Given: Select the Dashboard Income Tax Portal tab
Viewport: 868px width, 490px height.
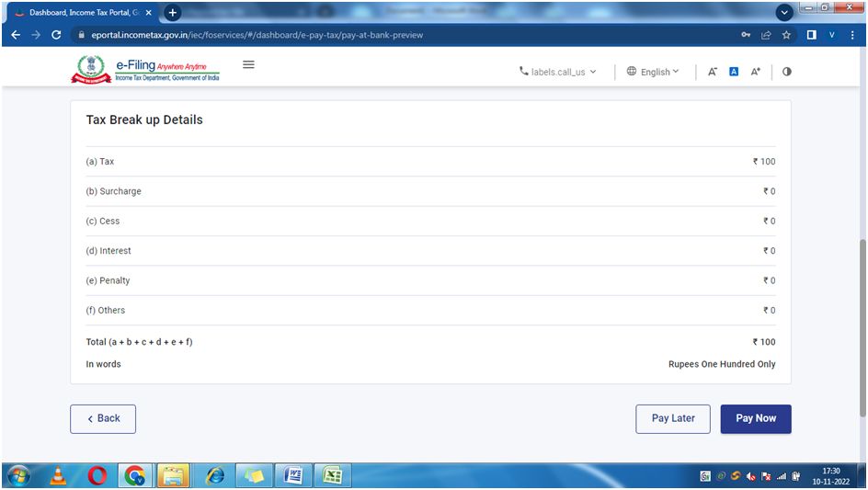Looking at the screenshot, I should [83, 13].
